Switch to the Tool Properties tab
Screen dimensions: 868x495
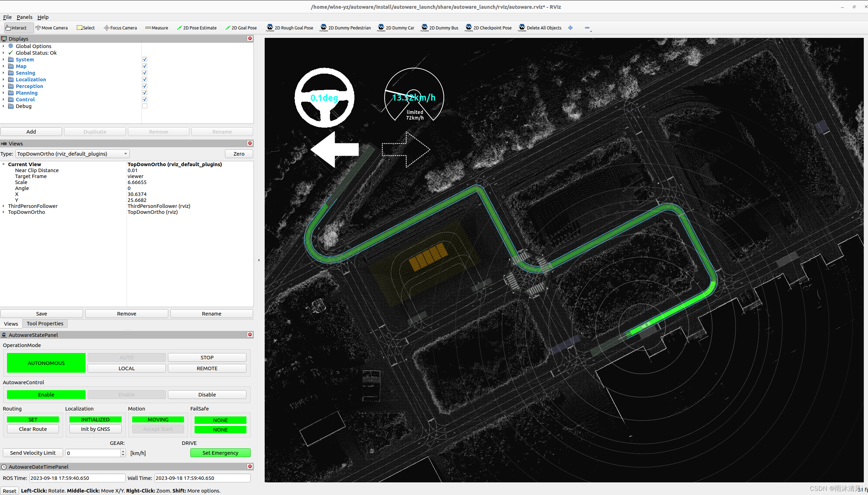click(x=45, y=324)
